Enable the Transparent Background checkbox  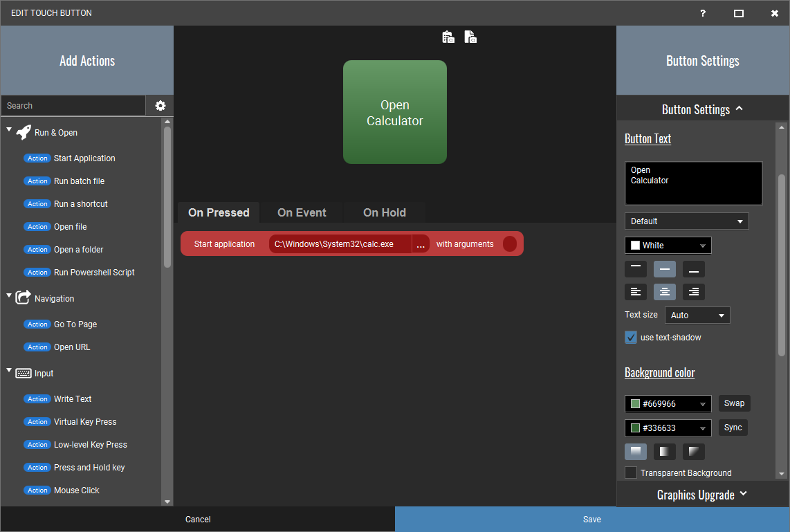[x=631, y=473]
